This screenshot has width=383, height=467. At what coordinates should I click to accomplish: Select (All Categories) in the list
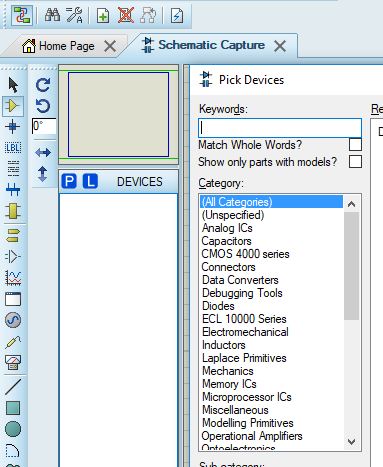click(x=271, y=202)
